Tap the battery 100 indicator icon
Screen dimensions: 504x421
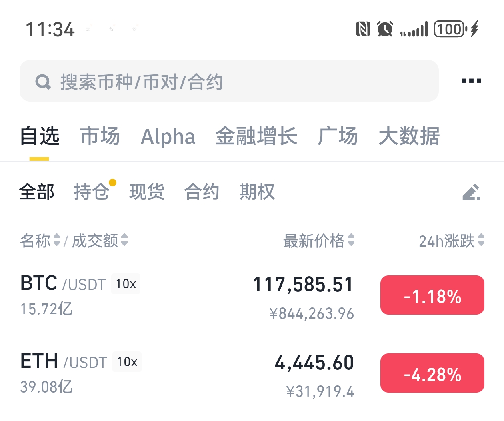[450, 29]
